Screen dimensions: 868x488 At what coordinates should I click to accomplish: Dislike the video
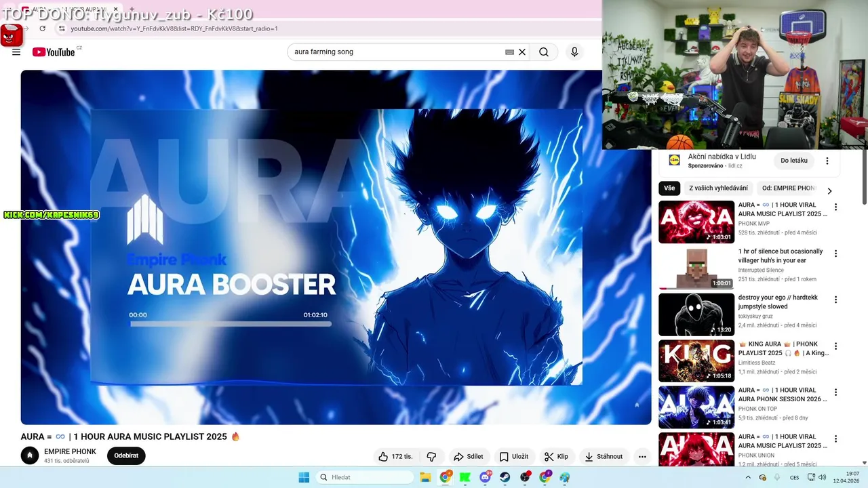tap(431, 456)
